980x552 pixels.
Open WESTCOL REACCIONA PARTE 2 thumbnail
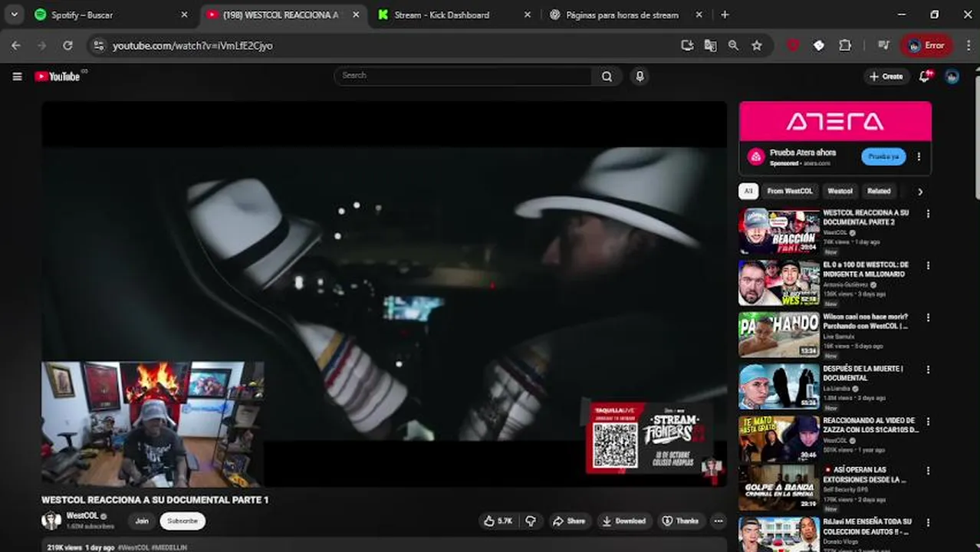pos(779,232)
